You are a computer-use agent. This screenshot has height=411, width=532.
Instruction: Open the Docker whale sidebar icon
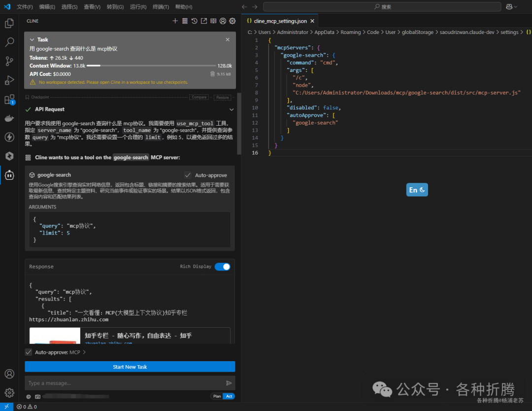coord(9,118)
